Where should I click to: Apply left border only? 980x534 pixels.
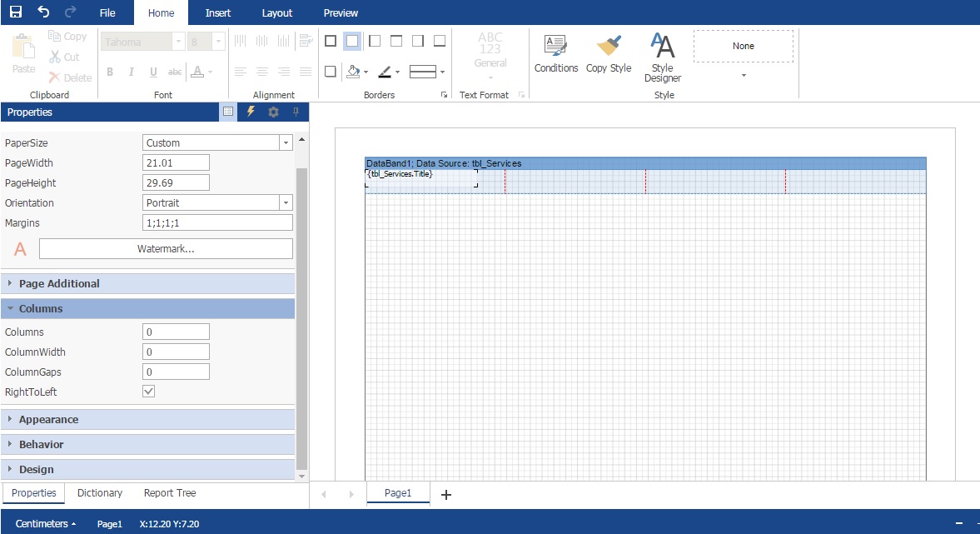(375, 42)
